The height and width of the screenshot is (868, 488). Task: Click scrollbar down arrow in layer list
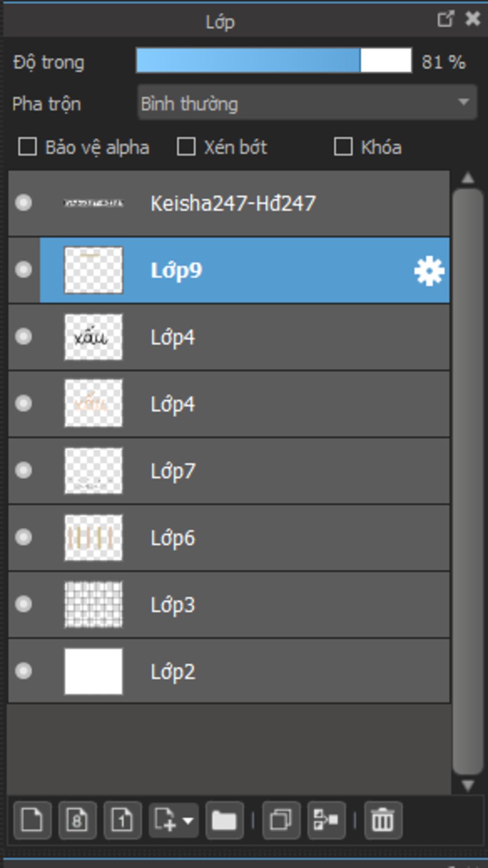tap(468, 785)
